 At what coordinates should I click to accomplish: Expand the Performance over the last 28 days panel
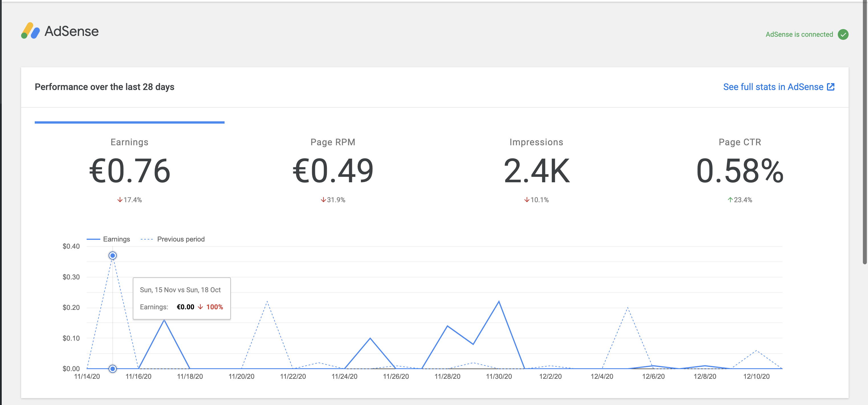click(105, 87)
